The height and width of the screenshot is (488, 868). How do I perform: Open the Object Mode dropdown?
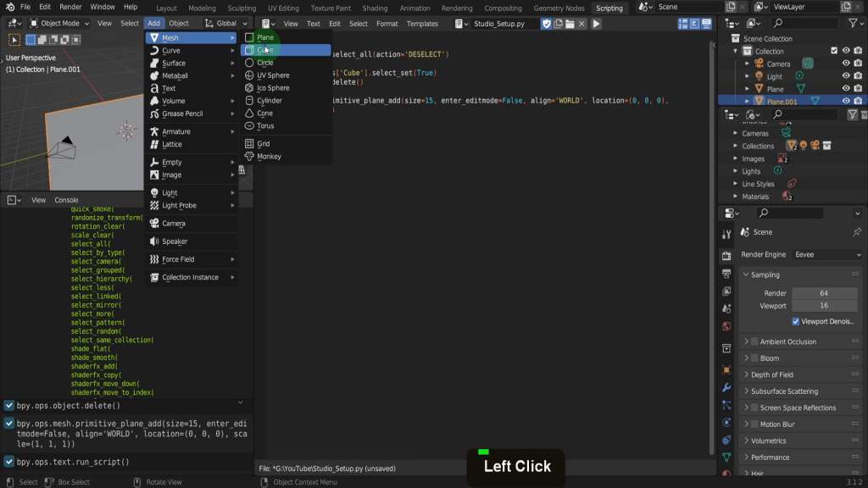point(59,24)
